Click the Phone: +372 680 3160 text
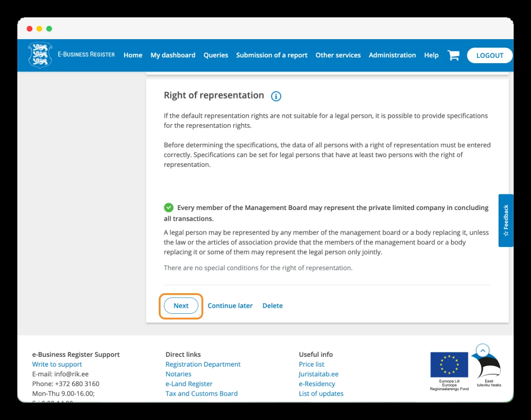 pos(66,384)
